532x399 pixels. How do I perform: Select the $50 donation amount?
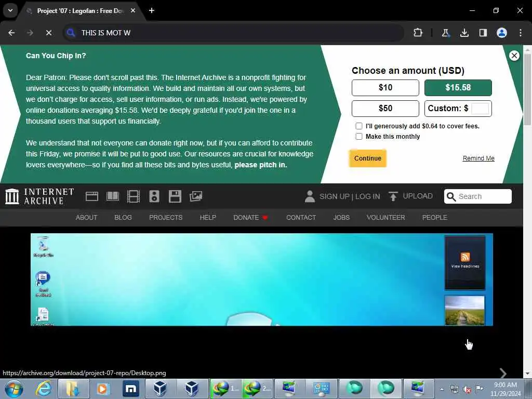(385, 109)
